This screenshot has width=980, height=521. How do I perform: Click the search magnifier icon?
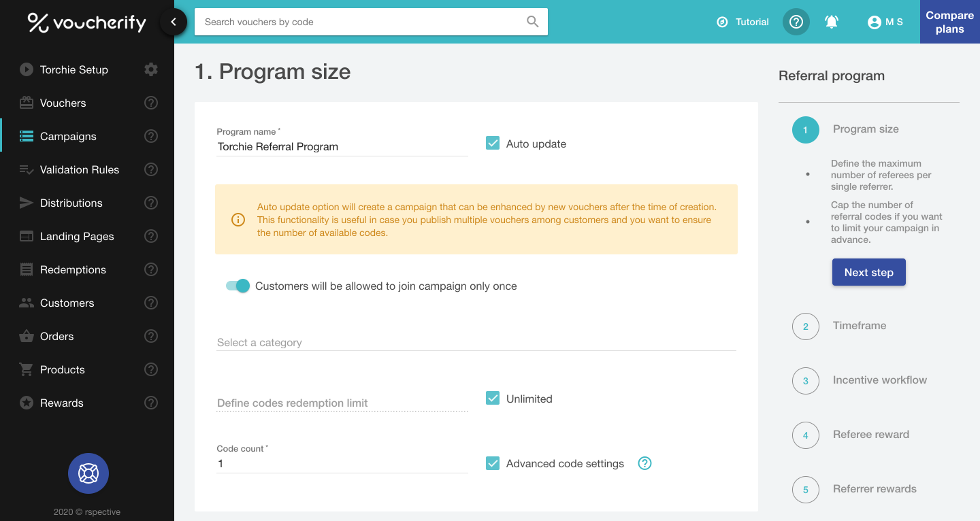click(532, 22)
